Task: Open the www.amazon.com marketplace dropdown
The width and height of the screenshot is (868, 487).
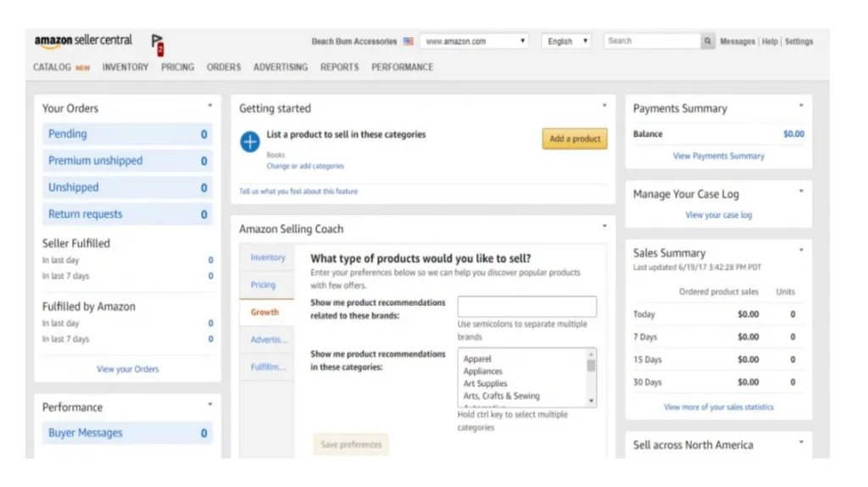Action: coord(475,41)
